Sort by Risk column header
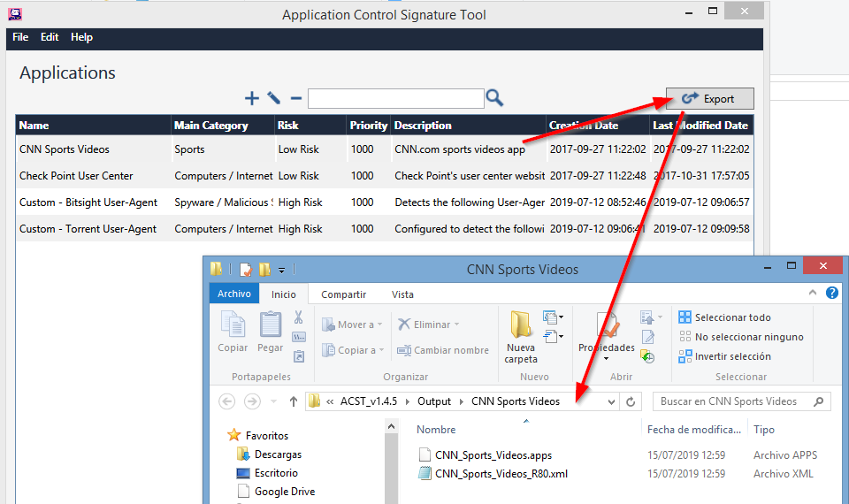The width and height of the screenshot is (849, 504). pyautogui.click(x=310, y=125)
